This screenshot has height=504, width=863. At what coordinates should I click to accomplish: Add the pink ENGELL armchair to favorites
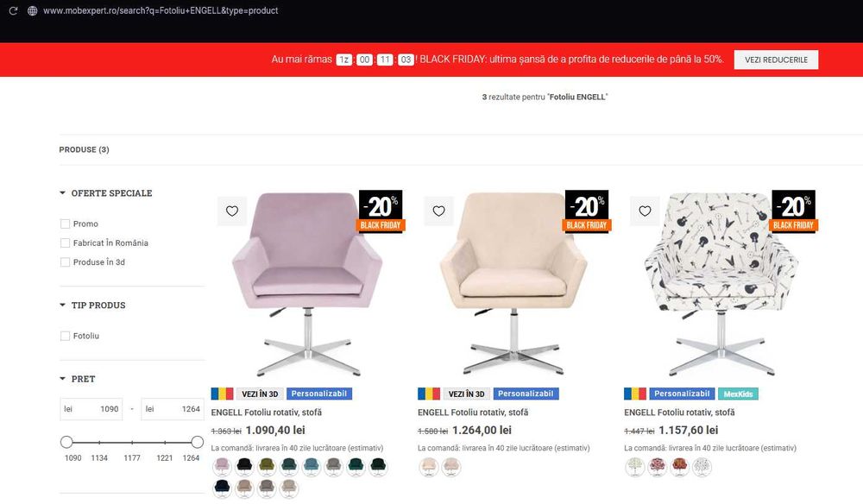click(232, 211)
